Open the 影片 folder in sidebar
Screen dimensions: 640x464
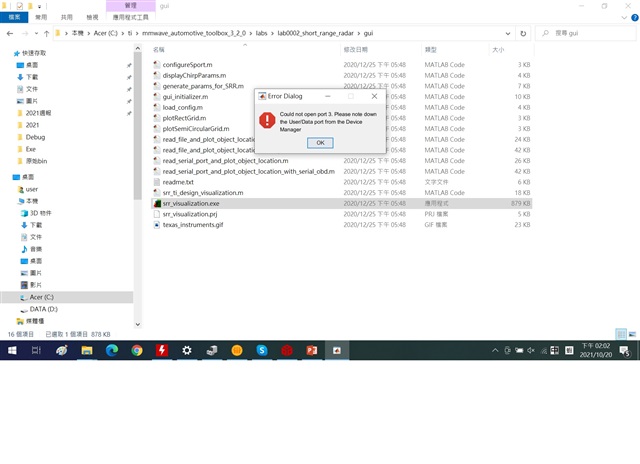tap(36, 285)
